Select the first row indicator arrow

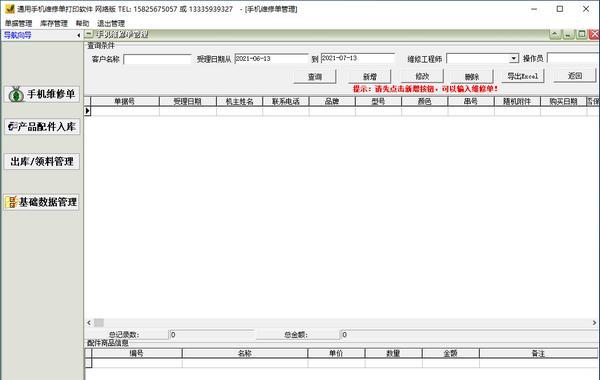88,111
